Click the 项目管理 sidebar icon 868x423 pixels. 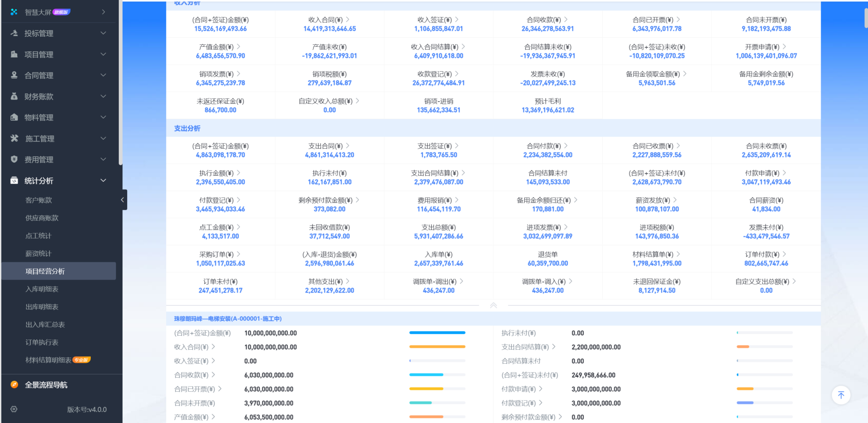tap(14, 54)
